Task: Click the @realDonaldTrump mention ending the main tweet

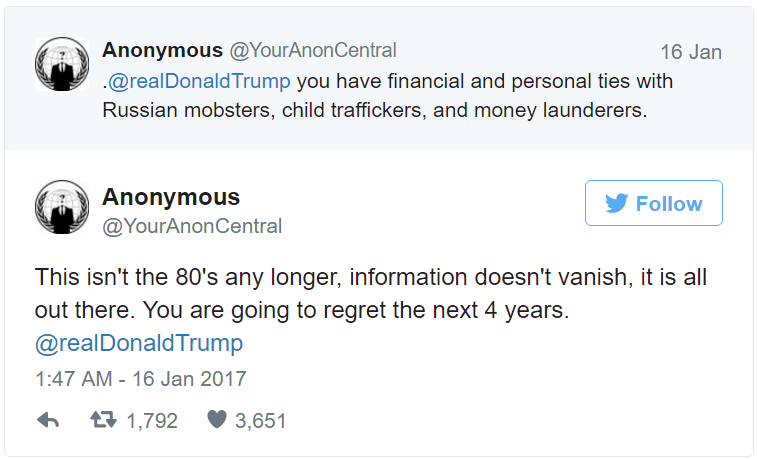Action: [x=139, y=344]
